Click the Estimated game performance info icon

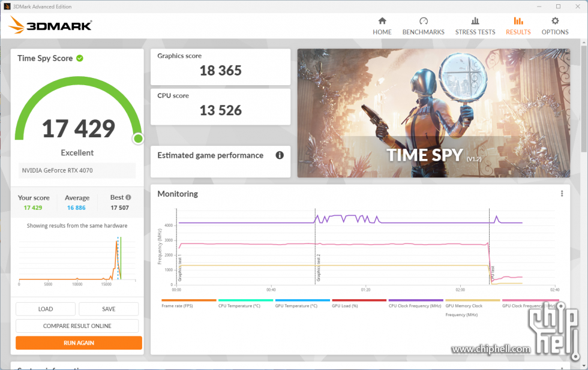click(x=280, y=155)
